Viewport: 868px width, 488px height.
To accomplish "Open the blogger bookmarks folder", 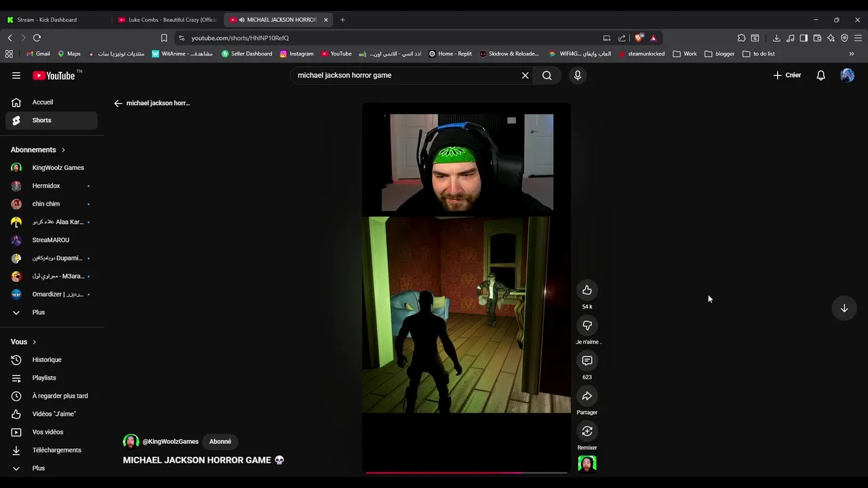I will click(x=719, y=54).
